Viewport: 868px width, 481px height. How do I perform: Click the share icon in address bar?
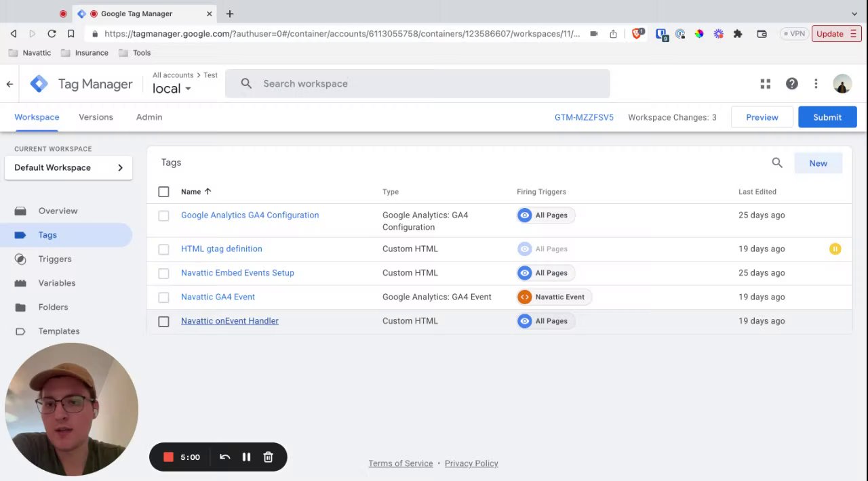click(x=613, y=33)
